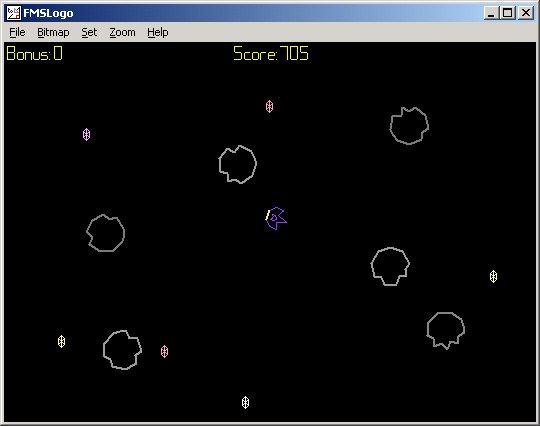Screen dimensions: 540x426
Task: Click the Score: 705 text
Action: (x=271, y=54)
